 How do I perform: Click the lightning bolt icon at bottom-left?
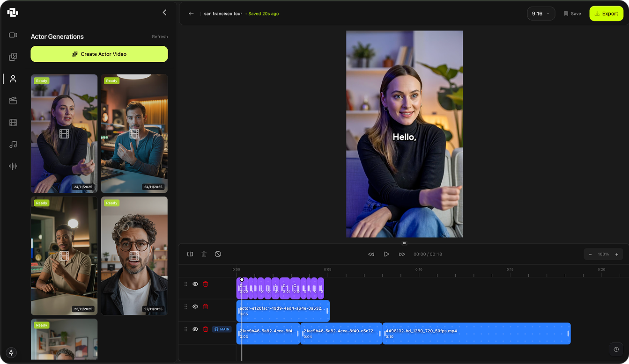pos(12,353)
